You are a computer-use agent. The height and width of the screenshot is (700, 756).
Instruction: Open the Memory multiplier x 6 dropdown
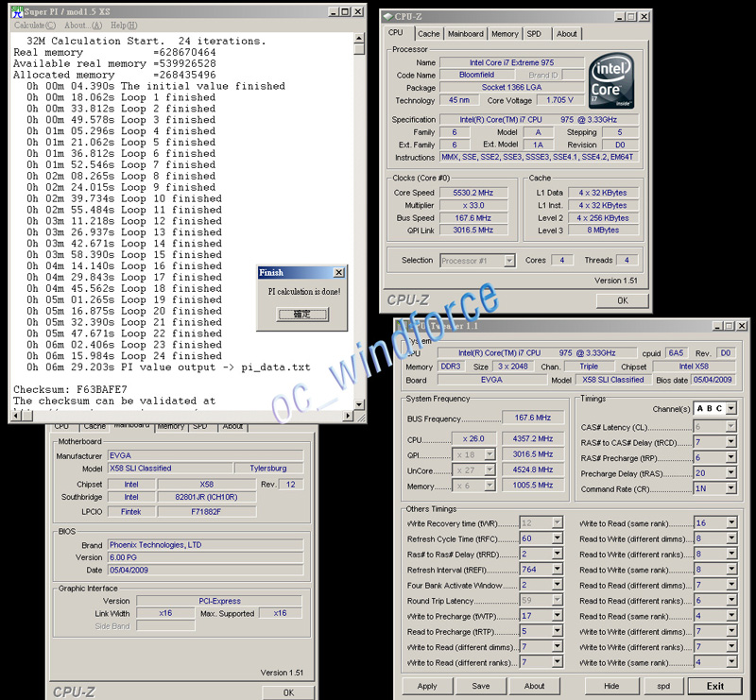pyautogui.click(x=490, y=485)
